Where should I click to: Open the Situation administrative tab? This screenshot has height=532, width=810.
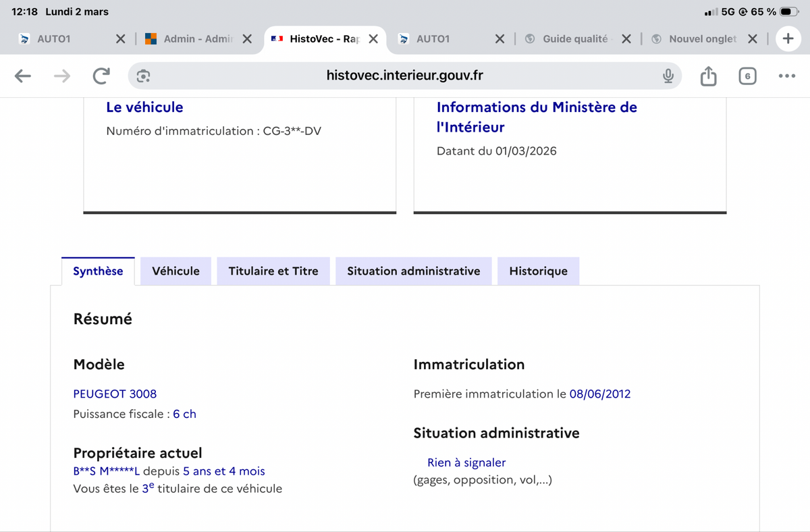click(x=413, y=271)
